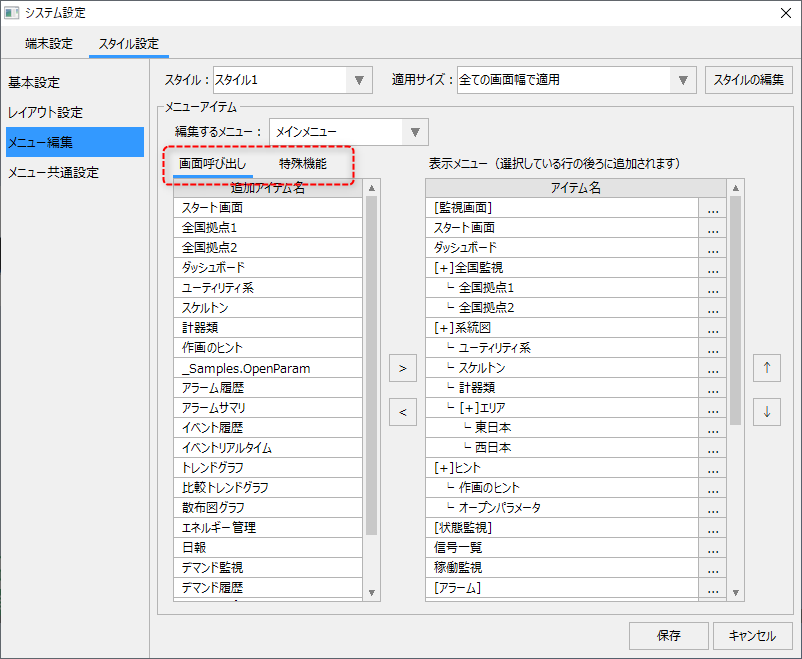Select the 画面呼び出し tab
The height and width of the screenshot is (659, 802).
(x=212, y=163)
